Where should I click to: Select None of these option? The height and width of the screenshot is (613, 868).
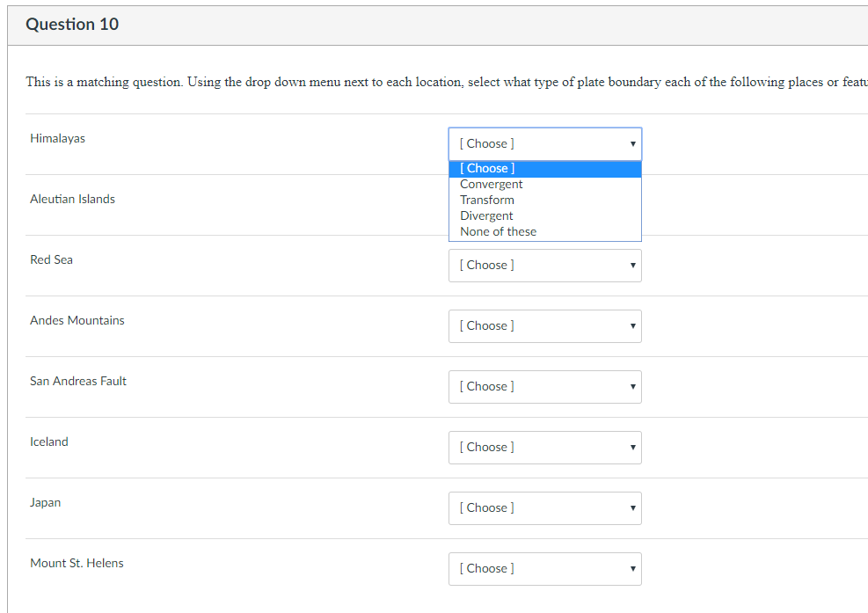click(x=544, y=231)
